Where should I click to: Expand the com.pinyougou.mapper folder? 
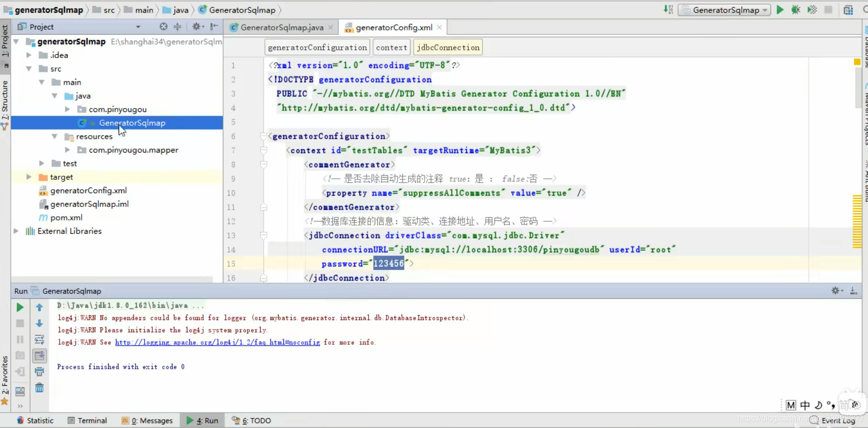pos(68,150)
